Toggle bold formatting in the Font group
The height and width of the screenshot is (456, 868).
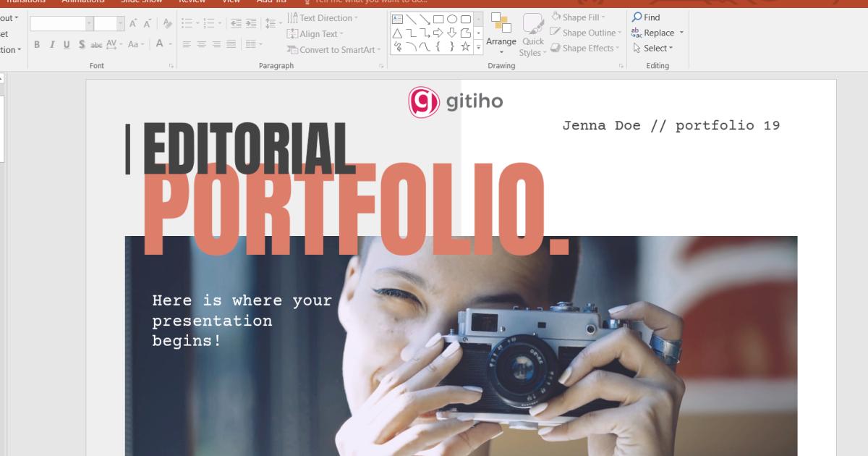tap(37, 44)
